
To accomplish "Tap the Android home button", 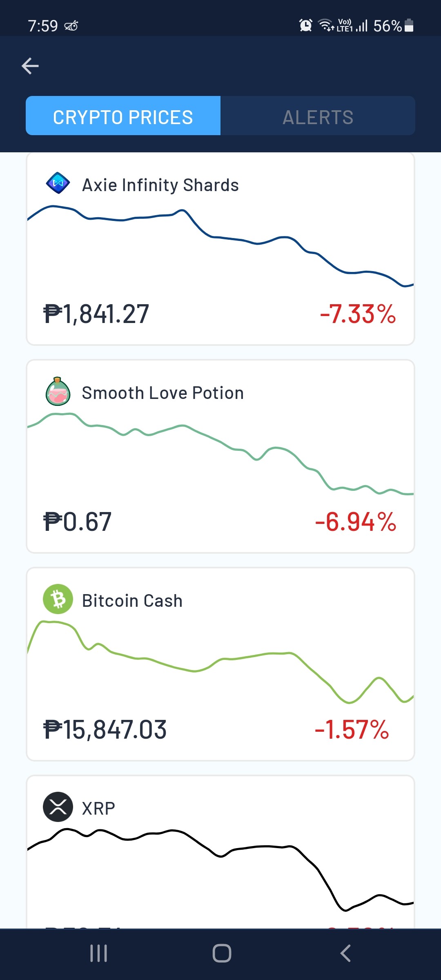I will (x=222, y=953).
